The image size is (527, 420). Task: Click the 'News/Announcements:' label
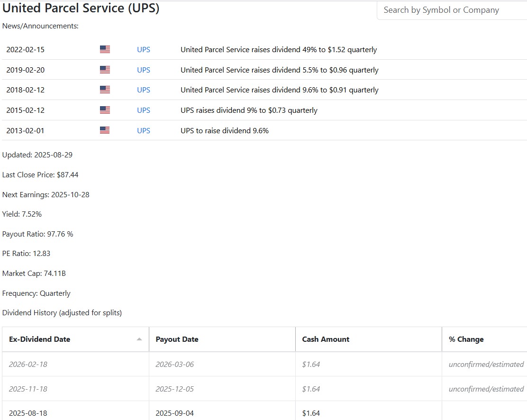[40, 26]
